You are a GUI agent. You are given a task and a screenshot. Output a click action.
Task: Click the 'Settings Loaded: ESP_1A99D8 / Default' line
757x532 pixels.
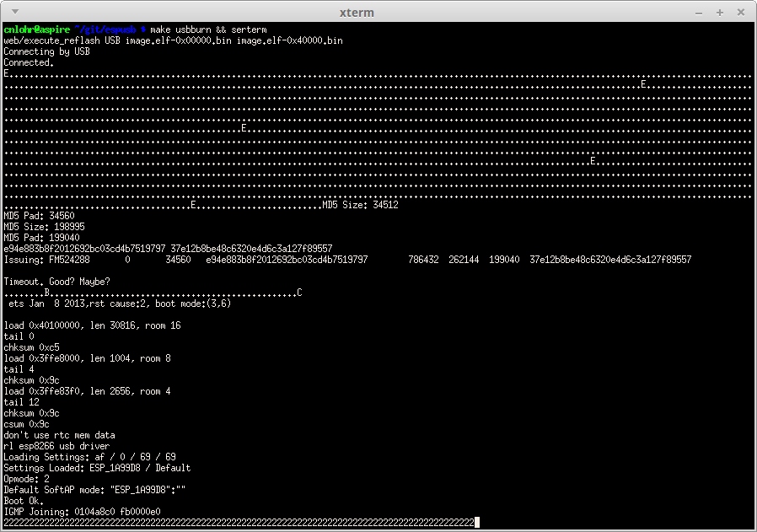(x=97, y=468)
